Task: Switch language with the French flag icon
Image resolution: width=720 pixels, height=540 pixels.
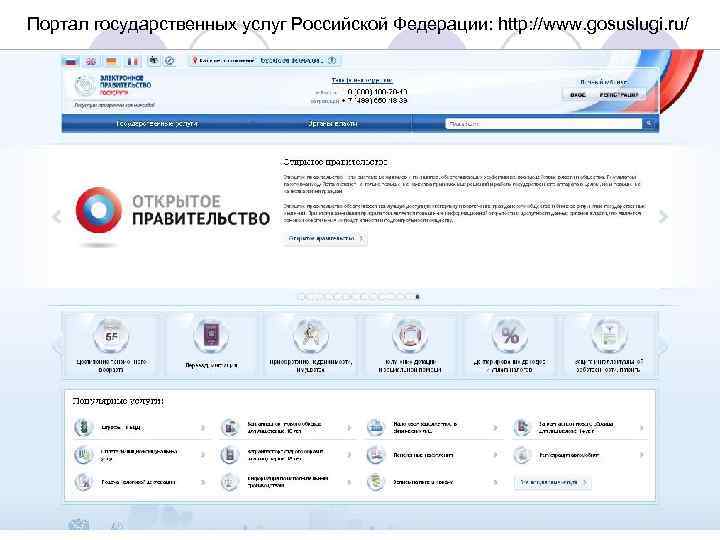Action: coord(132,61)
